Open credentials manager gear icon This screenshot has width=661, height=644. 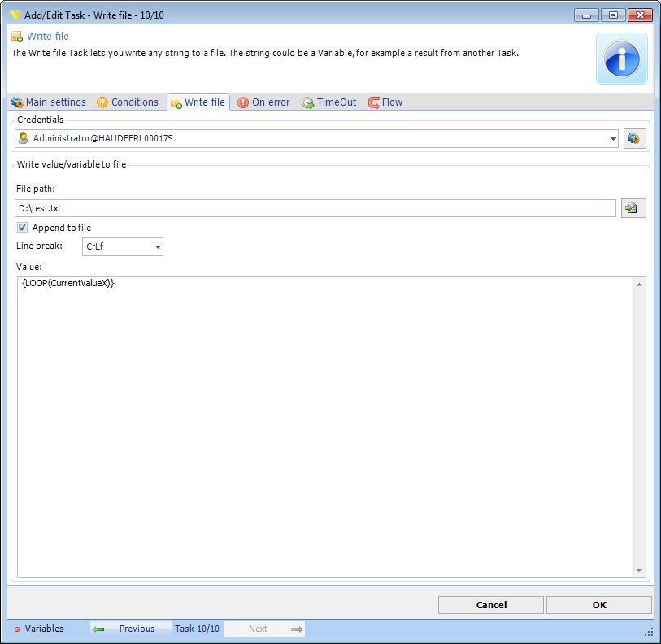[634, 139]
